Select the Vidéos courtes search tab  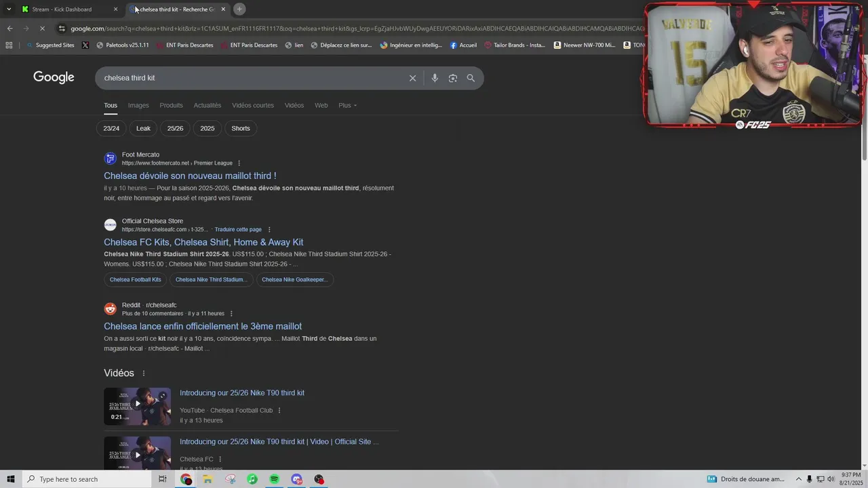(x=253, y=105)
